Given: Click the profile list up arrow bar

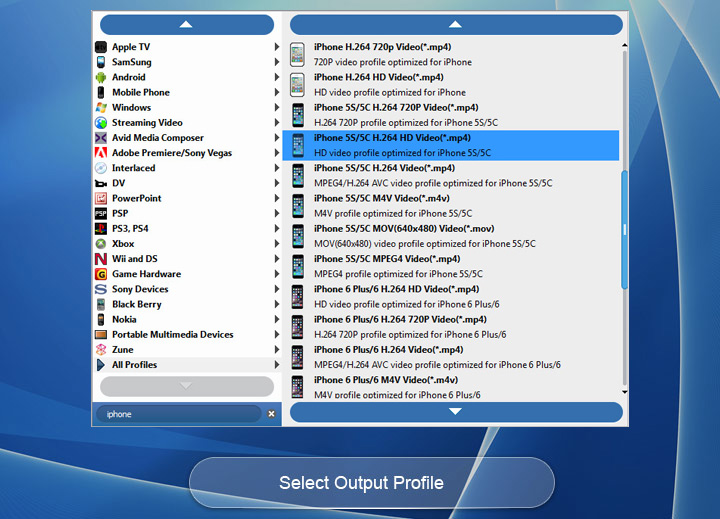Looking at the screenshot, I should coord(456,24).
